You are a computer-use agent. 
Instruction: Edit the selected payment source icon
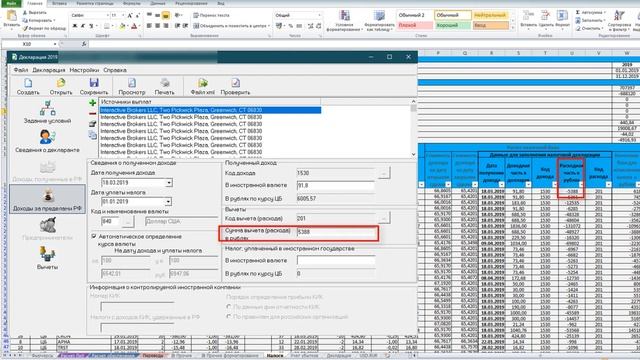93,124
